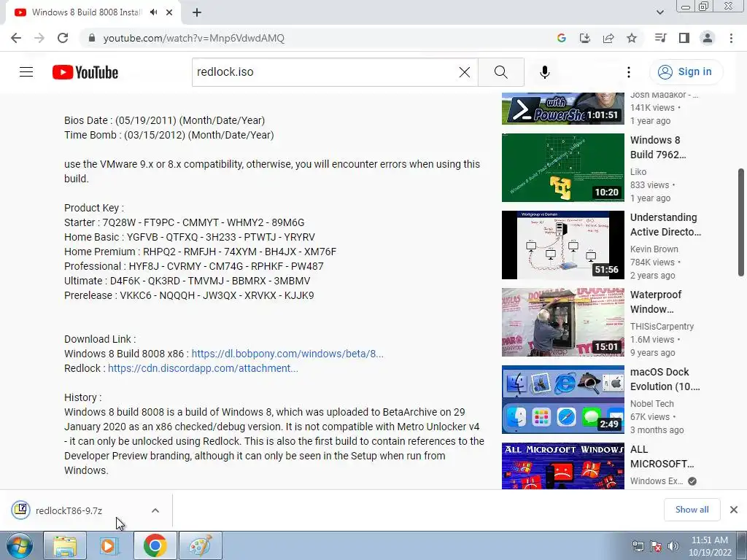Viewport: 747px width, 560px height.
Task: Select the Windows 8 Build 8008 tab
Action: (x=86, y=12)
